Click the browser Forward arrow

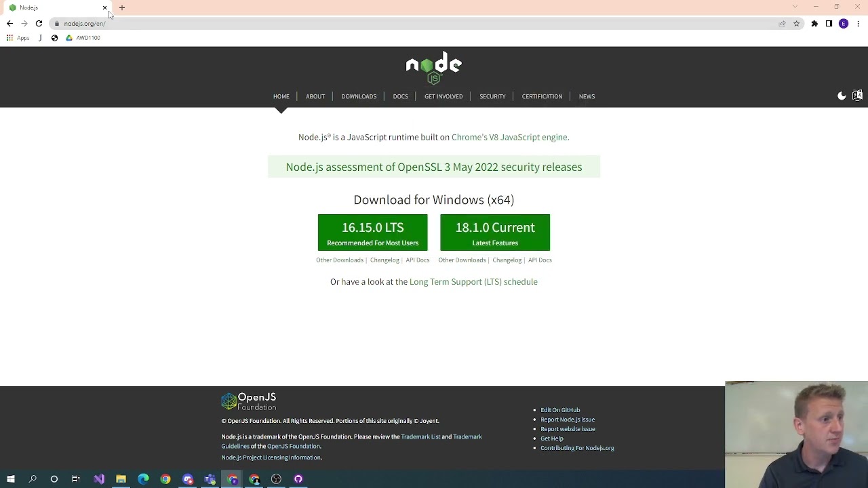coord(24,24)
